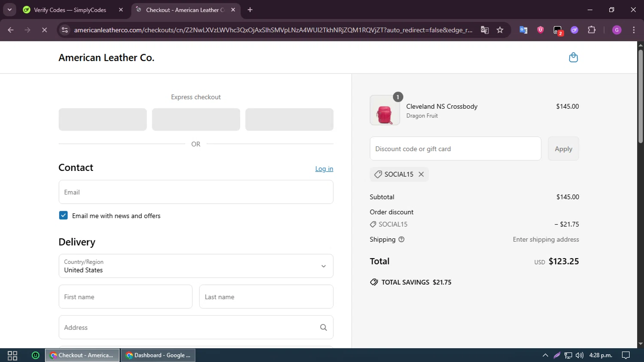Uncheck Email me with news and offers
Image resolution: width=644 pixels, height=362 pixels.
coord(63,216)
